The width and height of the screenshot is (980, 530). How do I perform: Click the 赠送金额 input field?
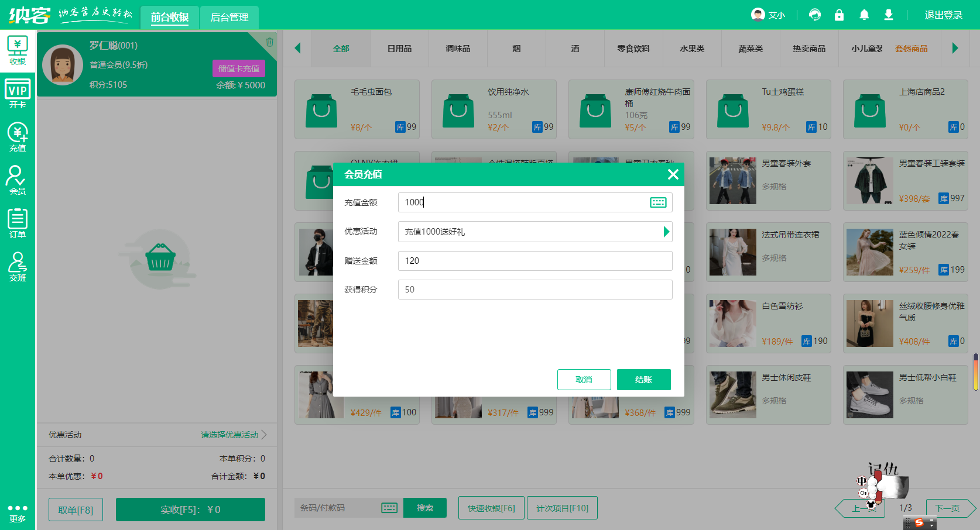pos(534,261)
